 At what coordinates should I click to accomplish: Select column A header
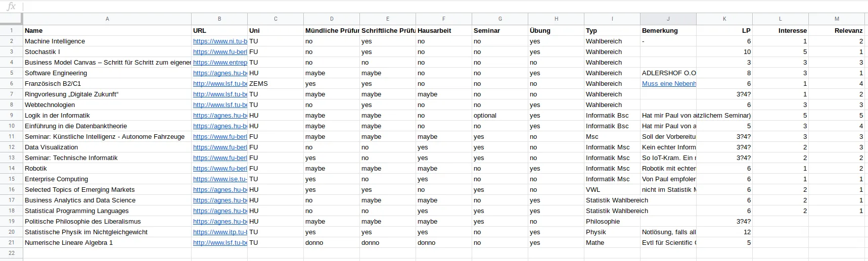tap(107, 19)
